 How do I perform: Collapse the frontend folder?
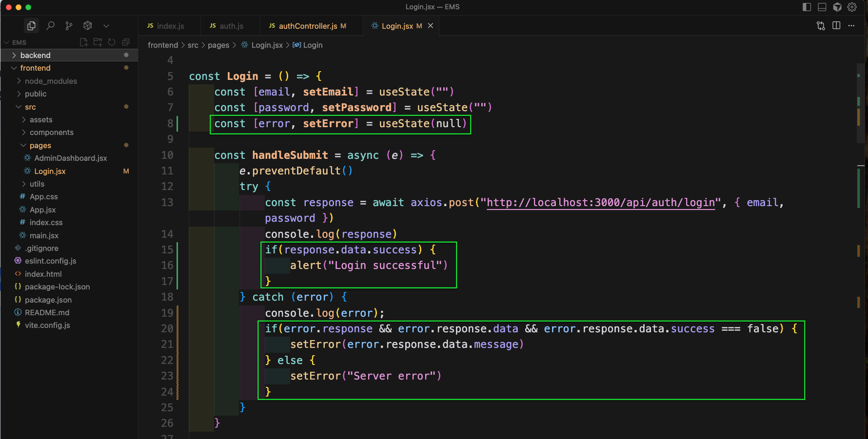click(35, 68)
